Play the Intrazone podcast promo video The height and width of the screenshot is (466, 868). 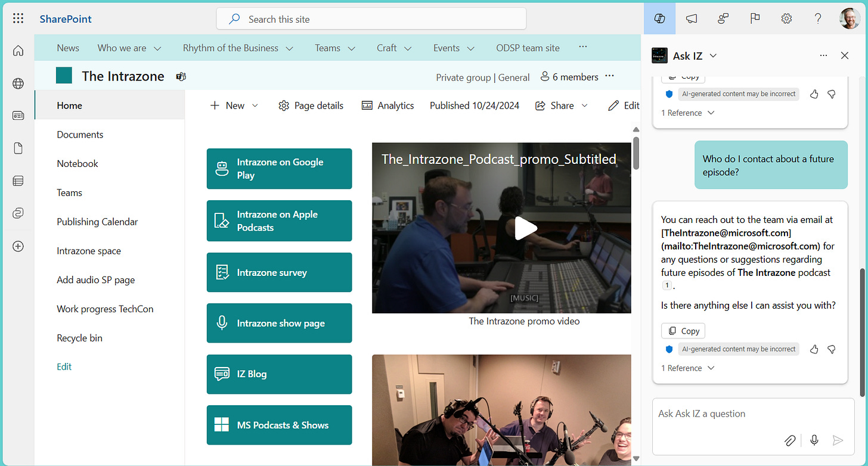point(525,228)
